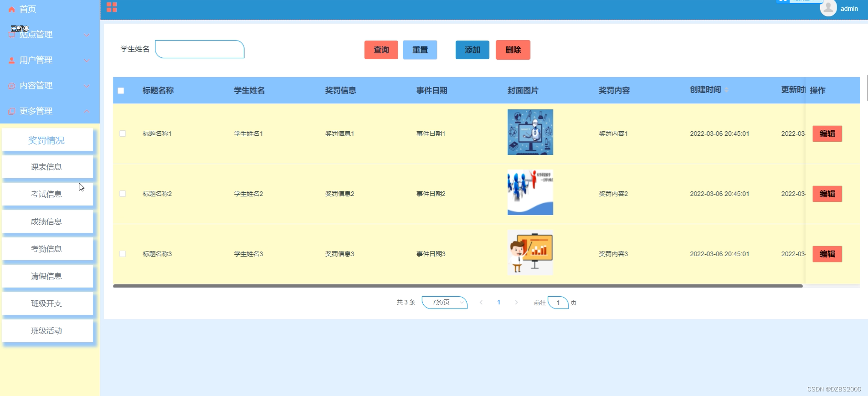Screen dimensions: 868x396
Task: Click the horizontal scrollbar under the table
Action: point(458,286)
